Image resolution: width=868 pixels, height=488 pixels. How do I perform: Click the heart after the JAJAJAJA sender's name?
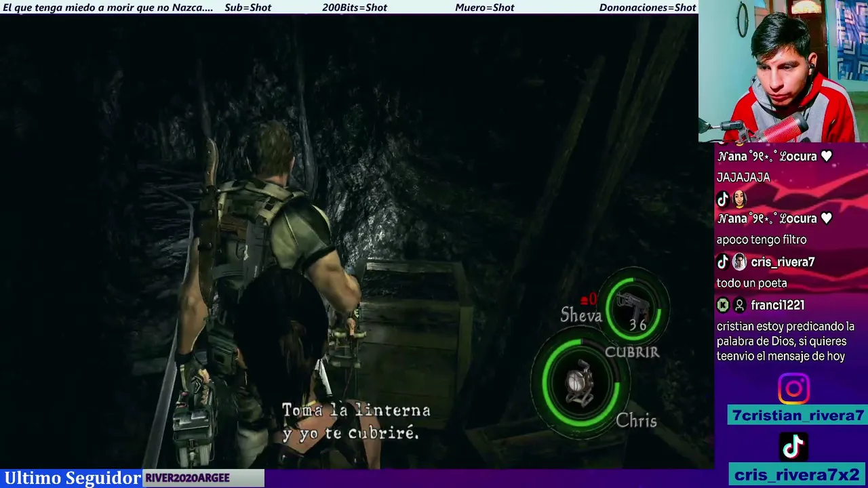pyautogui.click(x=826, y=156)
